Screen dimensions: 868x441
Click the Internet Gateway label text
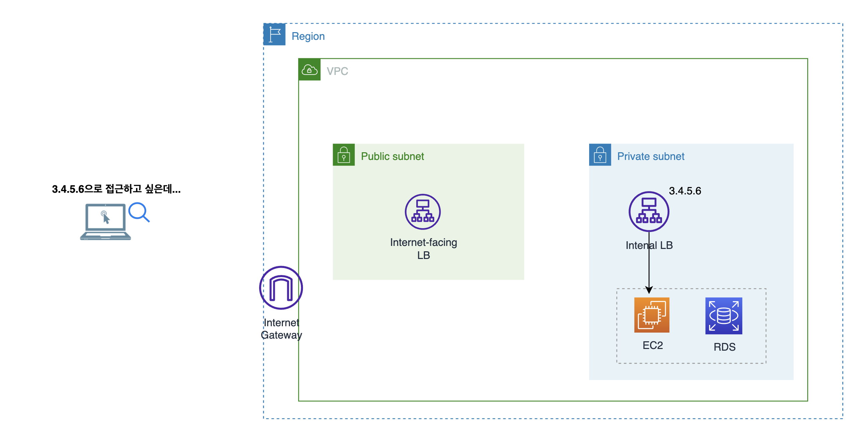(281, 329)
